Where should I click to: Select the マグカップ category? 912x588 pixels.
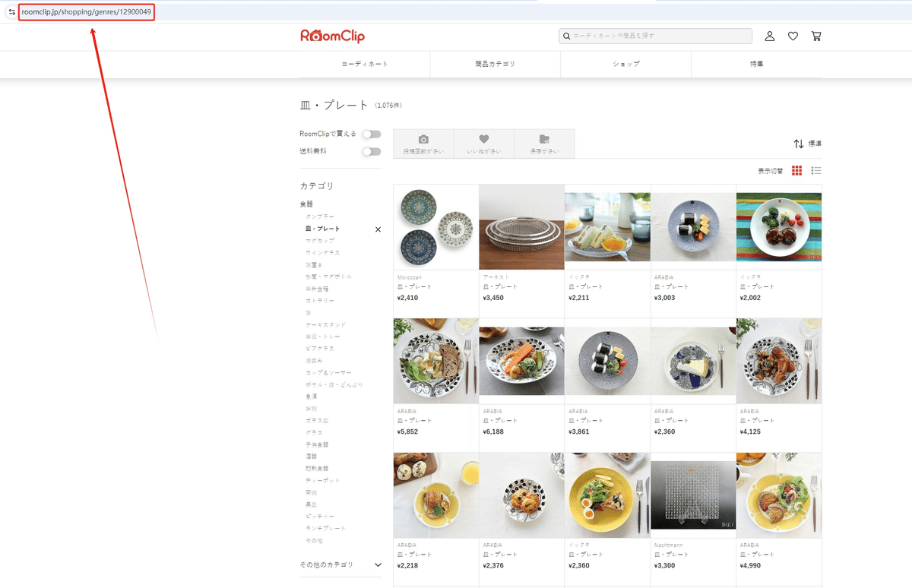pyautogui.click(x=320, y=241)
